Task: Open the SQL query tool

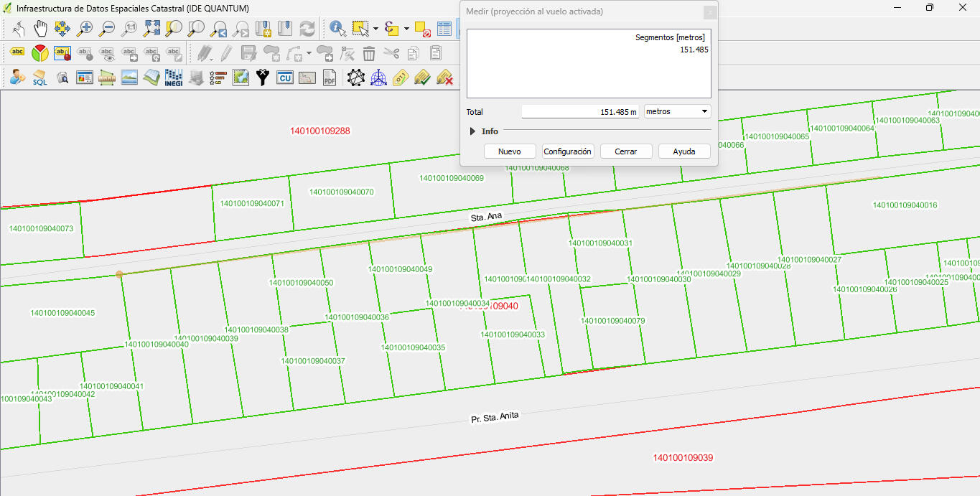Action: [39, 78]
